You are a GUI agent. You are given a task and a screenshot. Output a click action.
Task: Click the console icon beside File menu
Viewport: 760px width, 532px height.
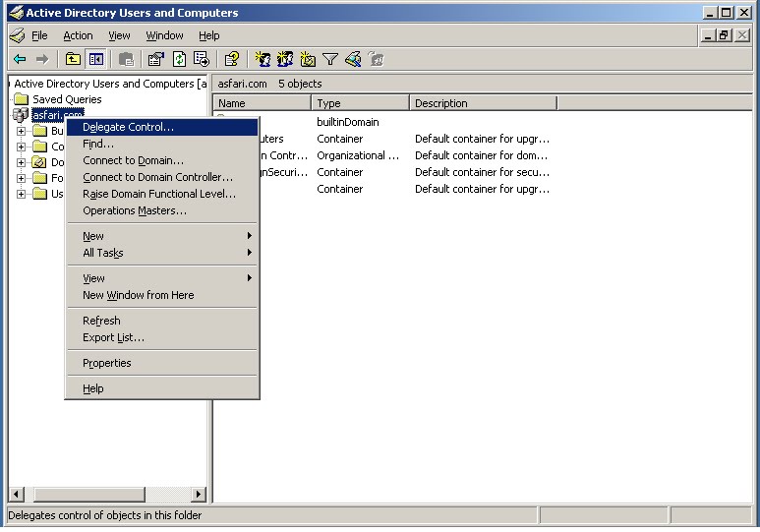pyautogui.click(x=18, y=35)
